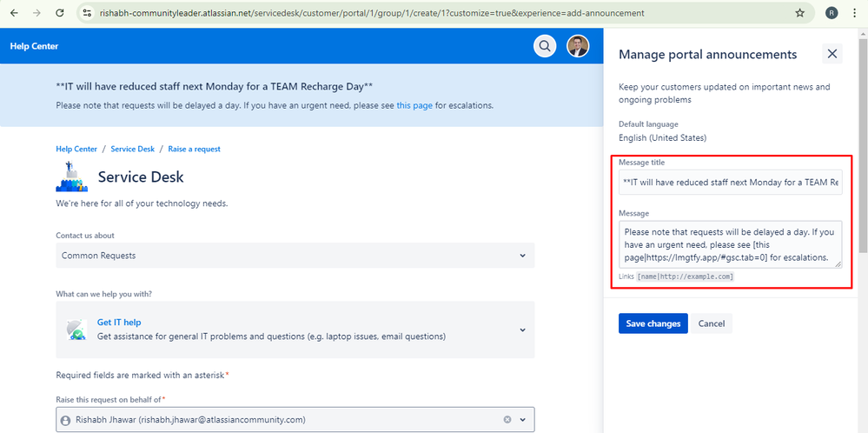Open site information icon in address bar
868x433 pixels.
(86, 13)
